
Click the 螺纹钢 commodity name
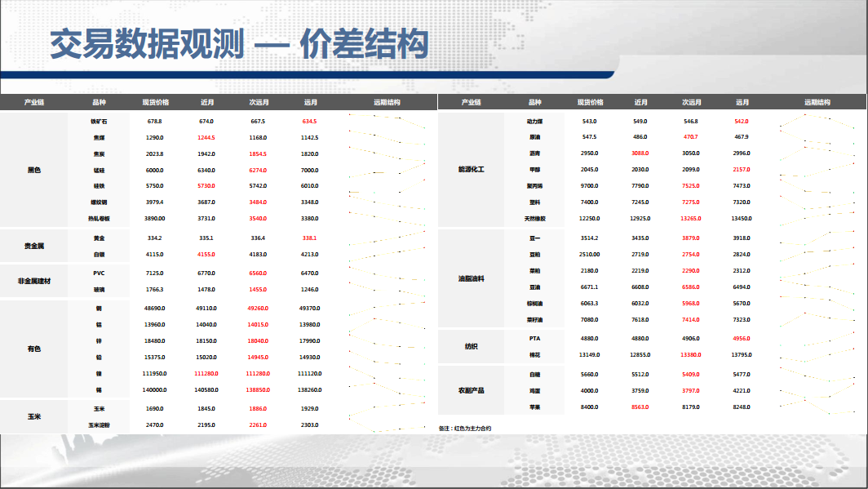(x=99, y=202)
